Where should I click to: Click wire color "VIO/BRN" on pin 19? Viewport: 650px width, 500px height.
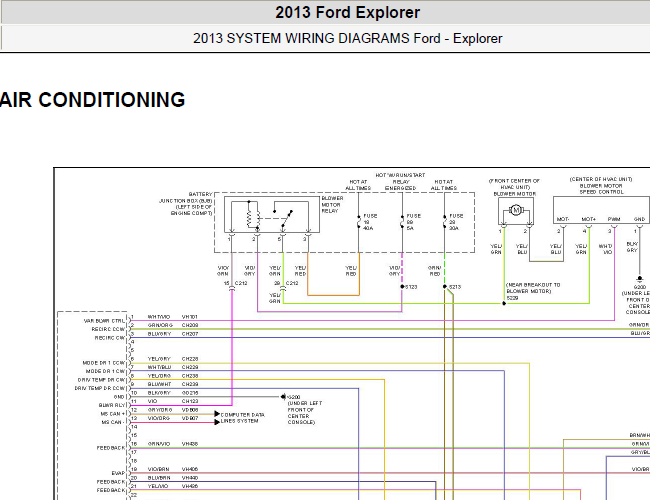point(158,469)
